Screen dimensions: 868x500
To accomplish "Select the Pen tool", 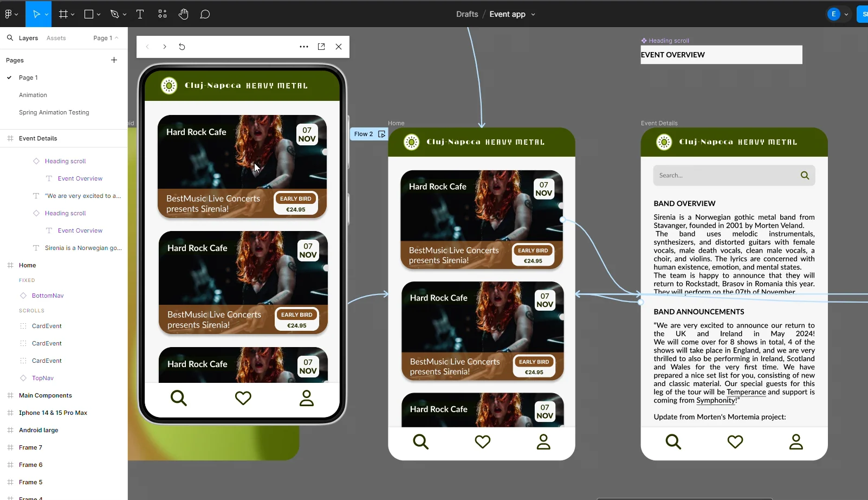I will [x=114, y=14].
